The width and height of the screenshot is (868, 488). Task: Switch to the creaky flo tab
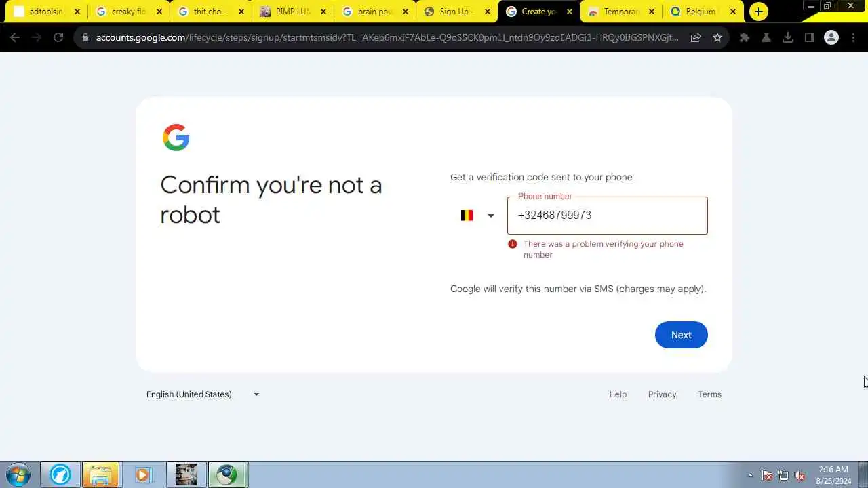click(x=127, y=12)
